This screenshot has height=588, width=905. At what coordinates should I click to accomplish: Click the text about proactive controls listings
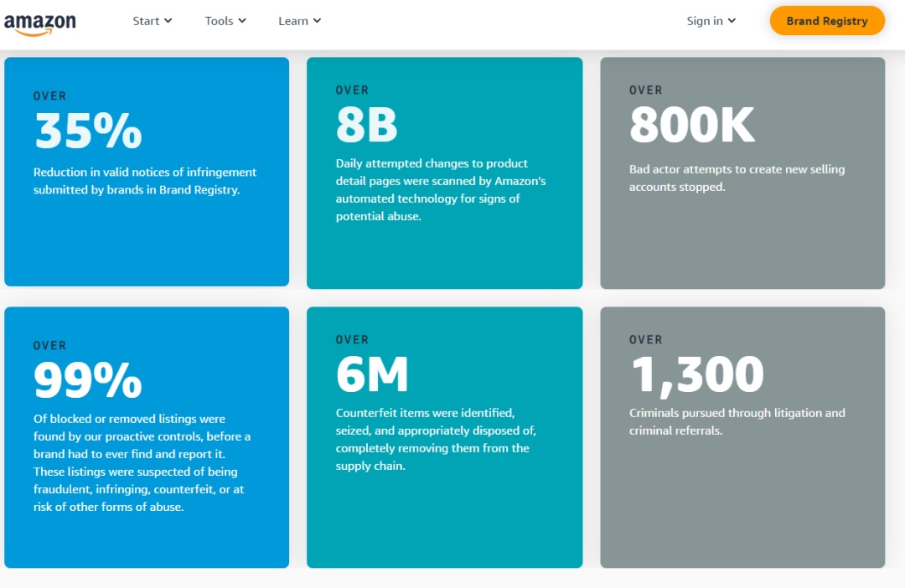tap(142, 462)
